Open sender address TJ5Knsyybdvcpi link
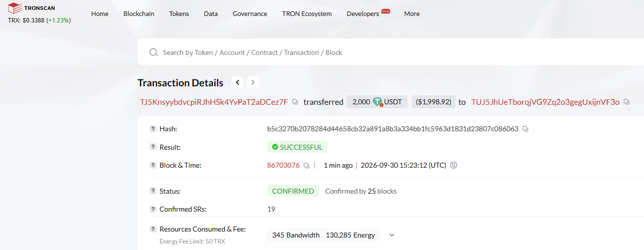Image resolution: width=644 pixels, height=250 pixels. pyautogui.click(x=214, y=102)
